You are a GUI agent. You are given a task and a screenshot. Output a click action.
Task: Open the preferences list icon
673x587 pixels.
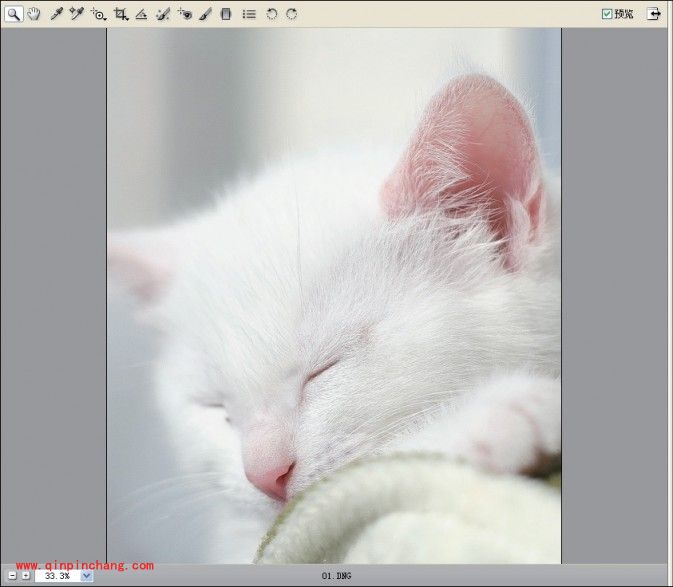249,14
